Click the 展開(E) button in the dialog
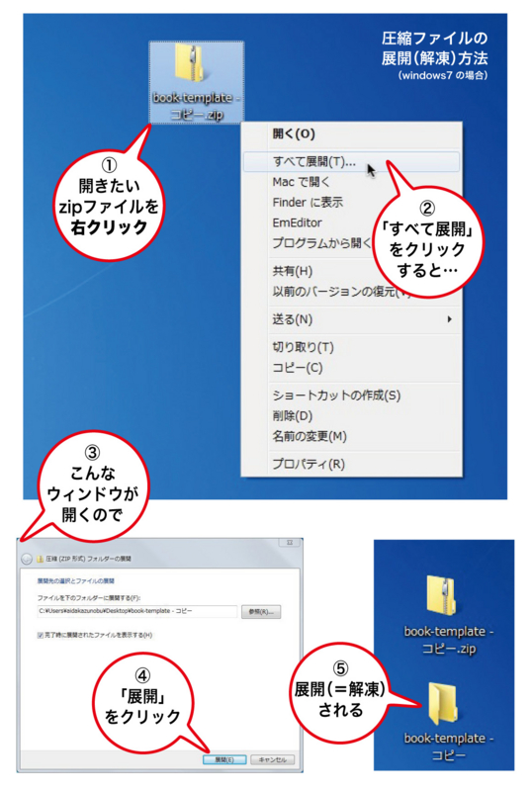 coord(224,759)
